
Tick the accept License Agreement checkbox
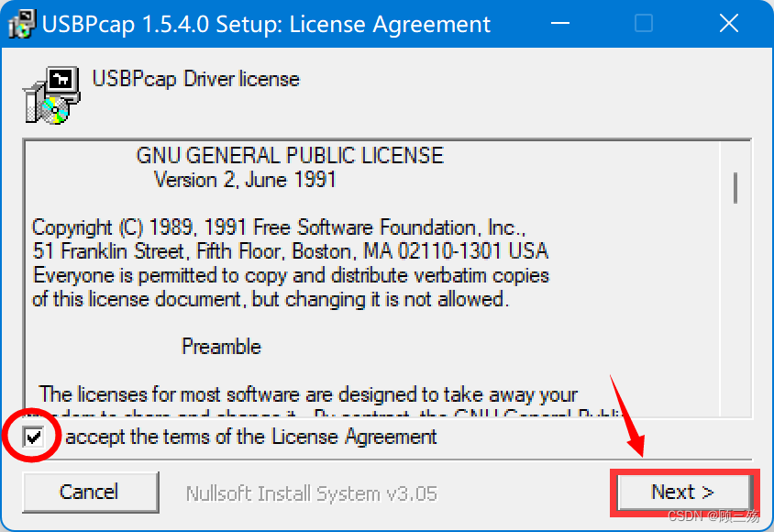pos(34,437)
